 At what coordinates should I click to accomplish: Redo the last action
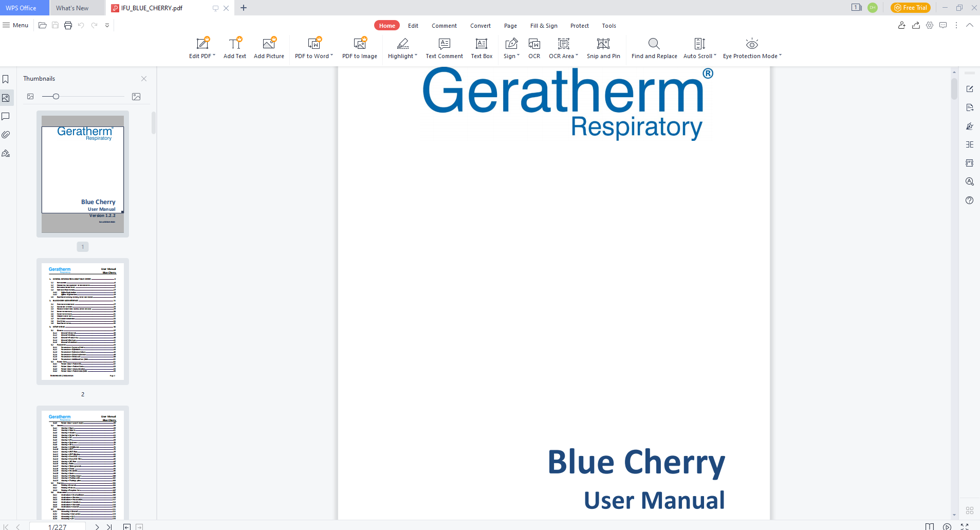click(x=94, y=25)
